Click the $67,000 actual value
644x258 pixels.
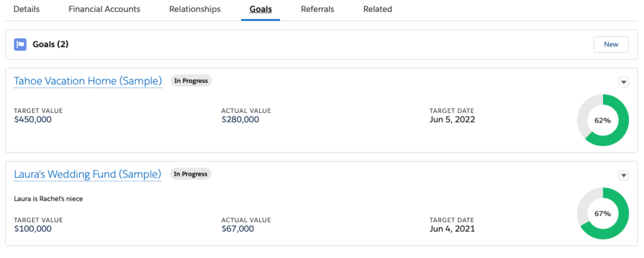pyautogui.click(x=238, y=229)
